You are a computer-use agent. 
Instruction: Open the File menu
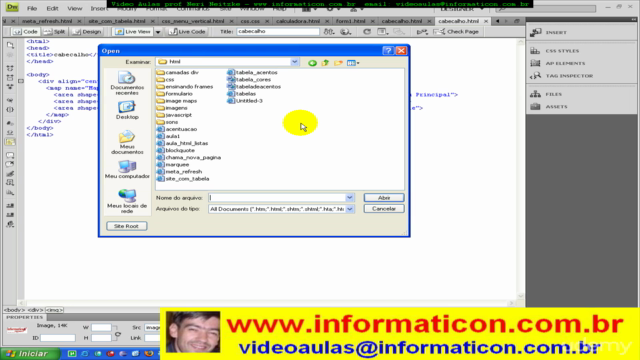32,8
